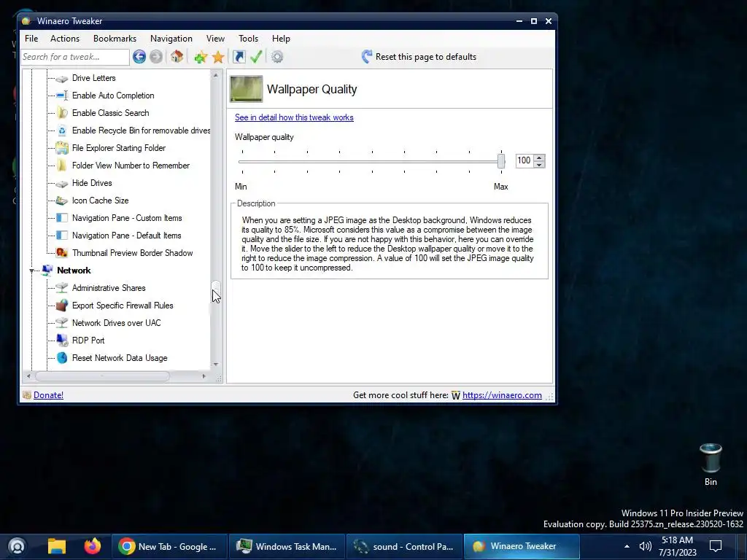Switch to New Tab Google Chrome taskbar button
This screenshot has height=560, width=747.
169,546
